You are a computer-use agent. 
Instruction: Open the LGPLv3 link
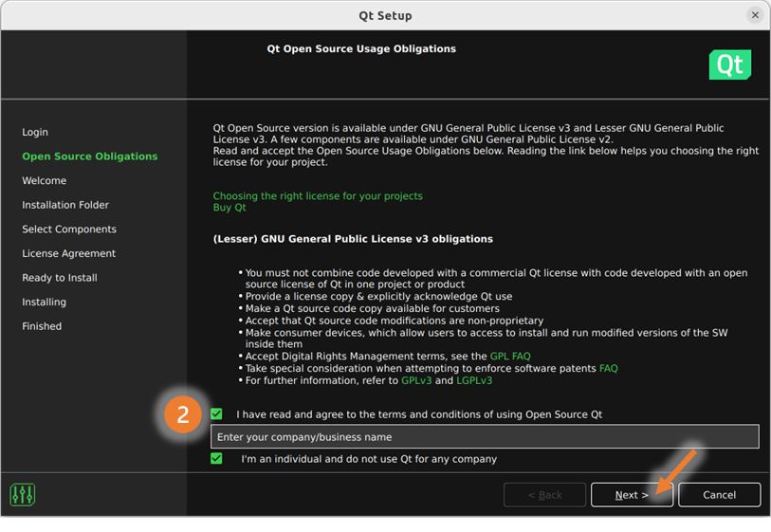pos(474,380)
